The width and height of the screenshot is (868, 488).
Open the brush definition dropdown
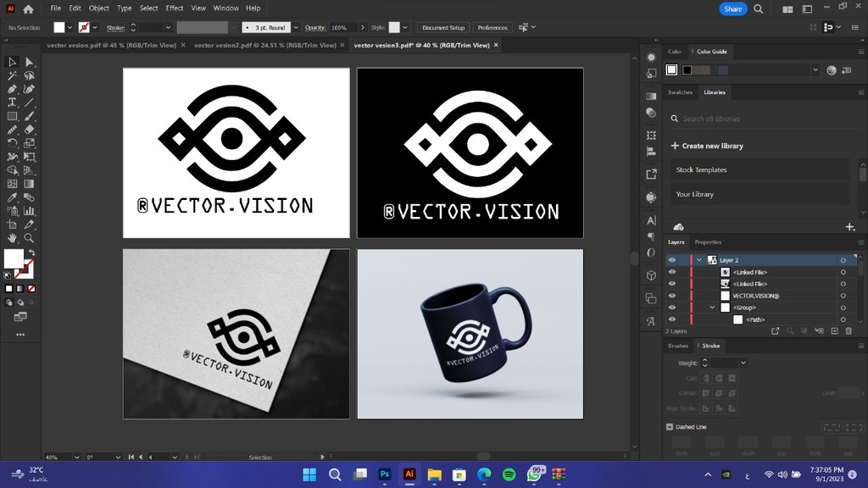pos(296,27)
